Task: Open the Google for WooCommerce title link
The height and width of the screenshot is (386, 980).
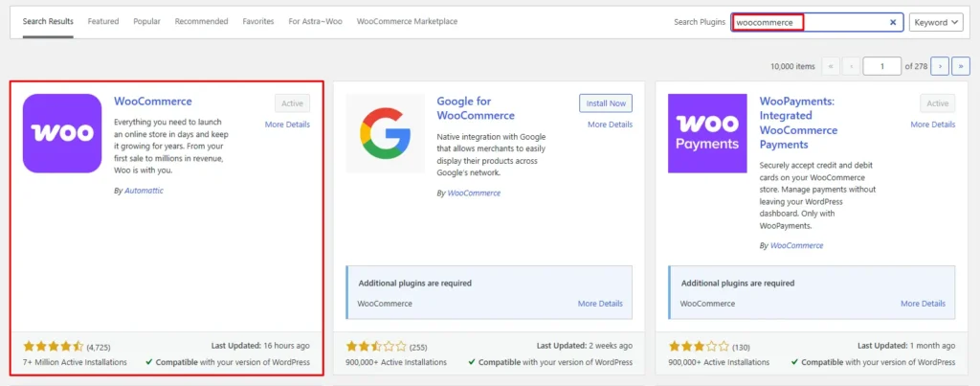Action: (476, 108)
